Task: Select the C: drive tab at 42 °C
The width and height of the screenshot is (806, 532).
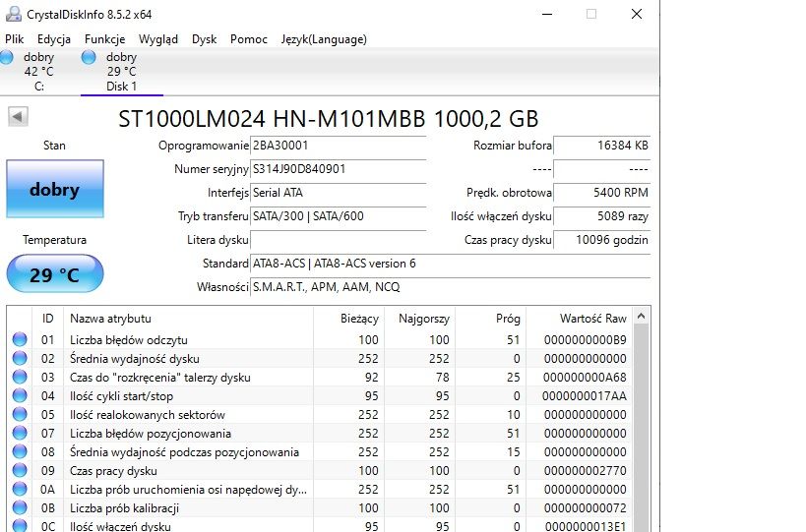Action: click(39, 72)
